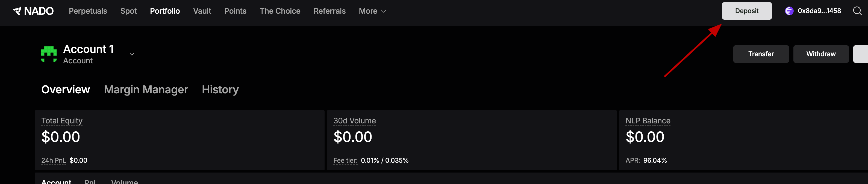Navigate to Vault page
Viewport: 868px width, 184px height.
(202, 11)
